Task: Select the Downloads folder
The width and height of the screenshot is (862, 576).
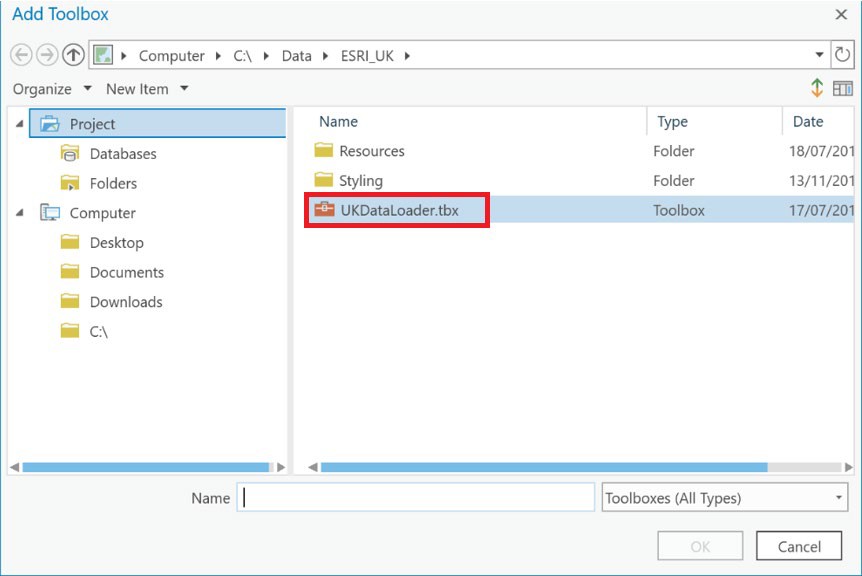Action: tap(127, 301)
